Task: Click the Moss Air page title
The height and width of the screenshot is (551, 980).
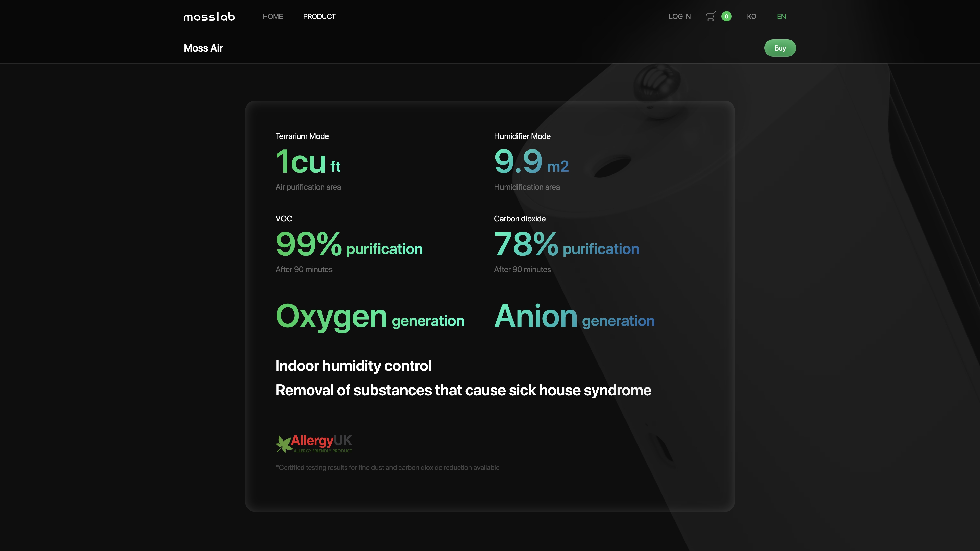Action: pyautogui.click(x=203, y=48)
